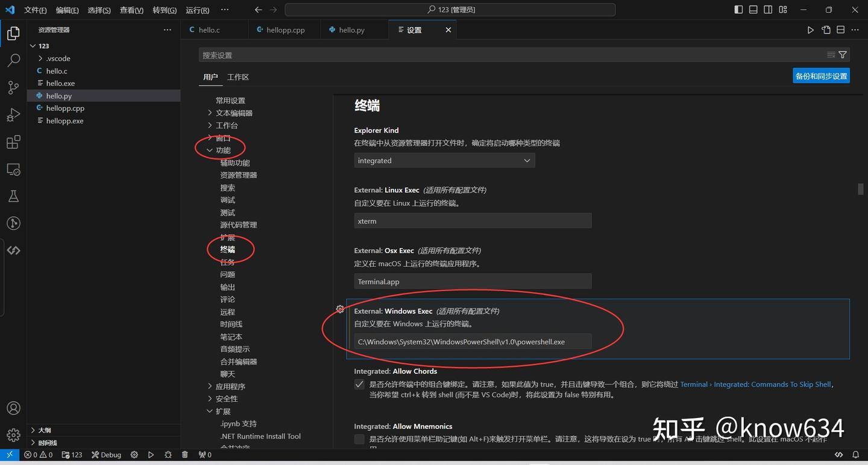
Task: Open Commands To Skip Shell settings link
Action: 755,384
